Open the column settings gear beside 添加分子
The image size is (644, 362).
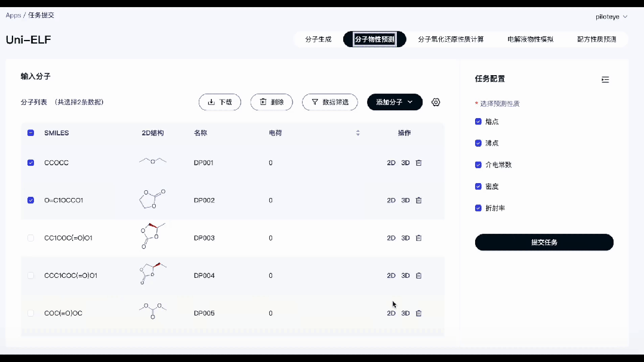point(436,102)
